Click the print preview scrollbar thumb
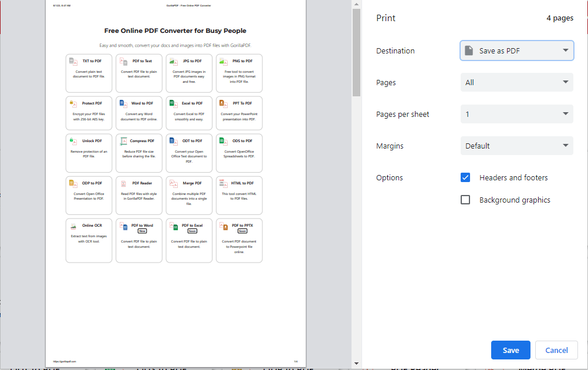588x370 pixels. pyautogui.click(x=356, y=52)
